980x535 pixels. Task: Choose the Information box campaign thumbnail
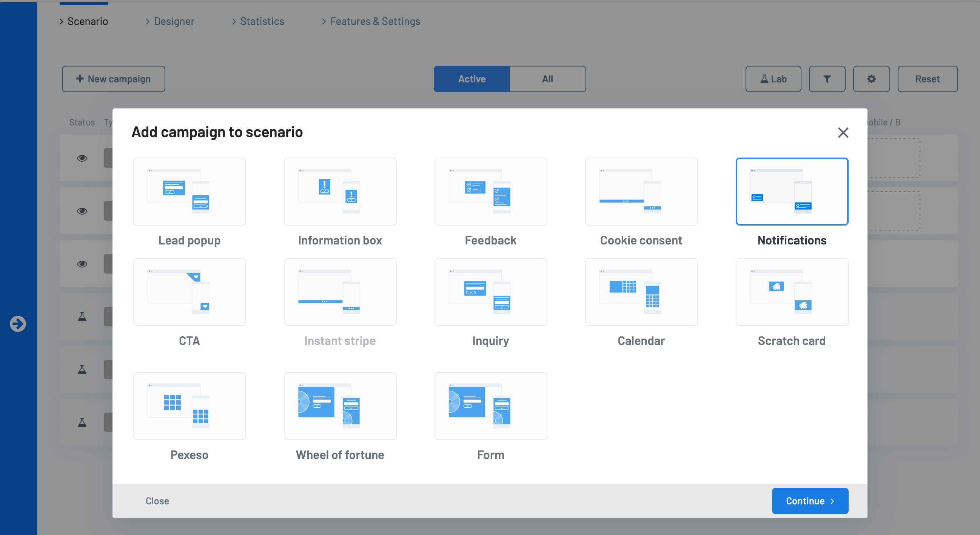click(340, 192)
